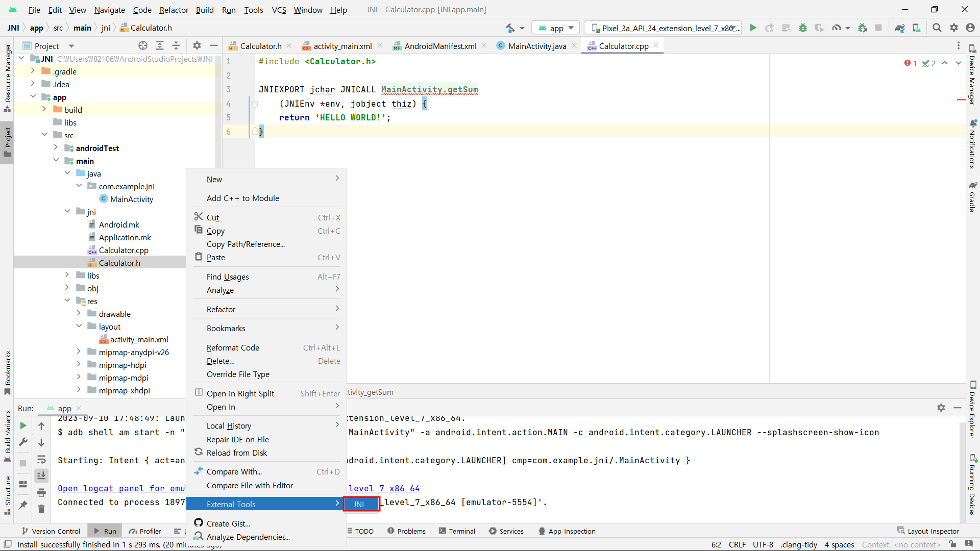
Task: Toggle soft-wrap in Run console
Action: coord(41,459)
